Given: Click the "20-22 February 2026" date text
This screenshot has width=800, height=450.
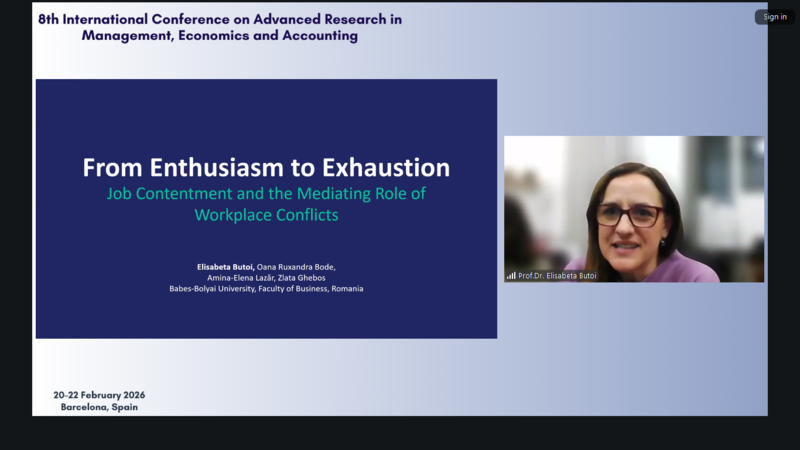Looking at the screenshot, I should coord(99,395).
